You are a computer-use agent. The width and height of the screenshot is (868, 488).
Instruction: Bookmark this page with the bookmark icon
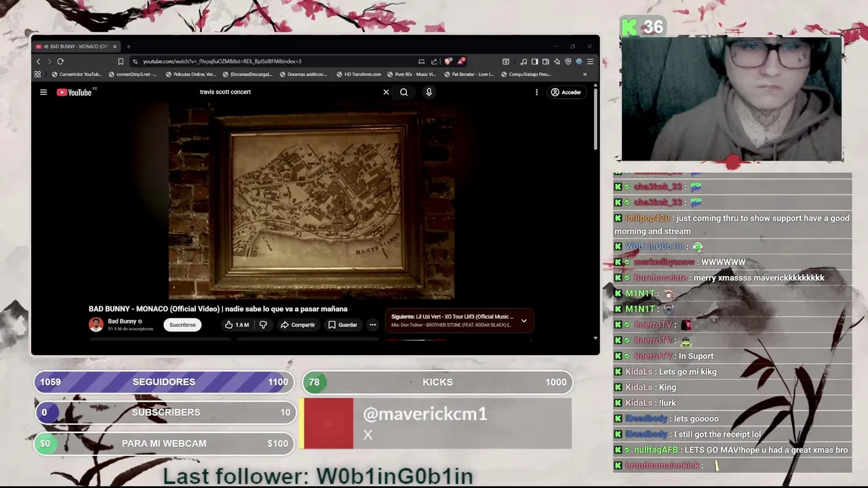(121, 62)
